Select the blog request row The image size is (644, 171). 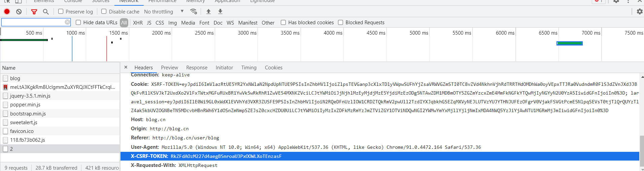pyautogui.click(x=60, y=78)
